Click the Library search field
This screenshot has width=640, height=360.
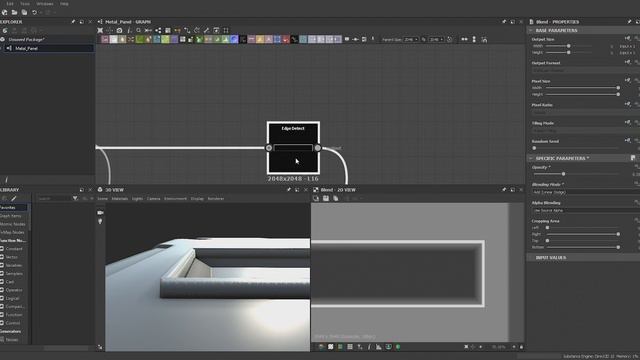(54, 198)
